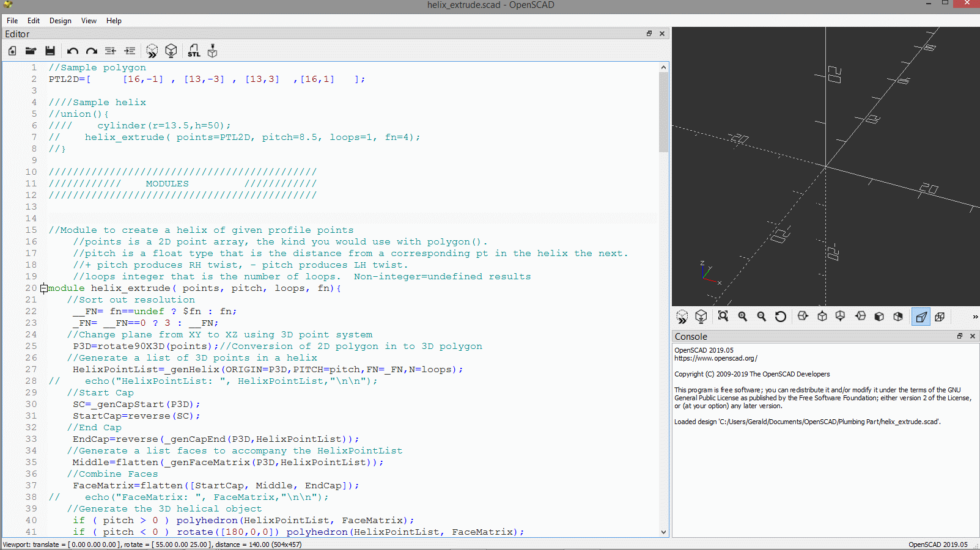The height and width of the screenshot is (550, 980).
Task: Close the Console panel
Action: (973, 336)
